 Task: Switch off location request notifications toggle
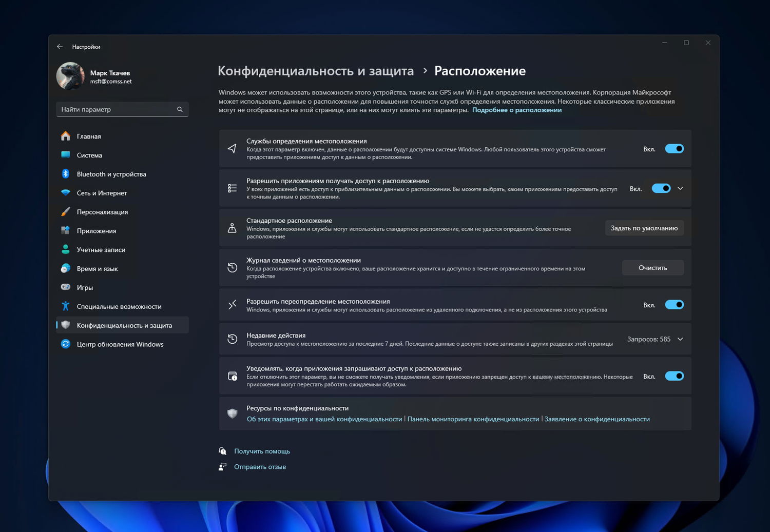click(x=675, y=376)
